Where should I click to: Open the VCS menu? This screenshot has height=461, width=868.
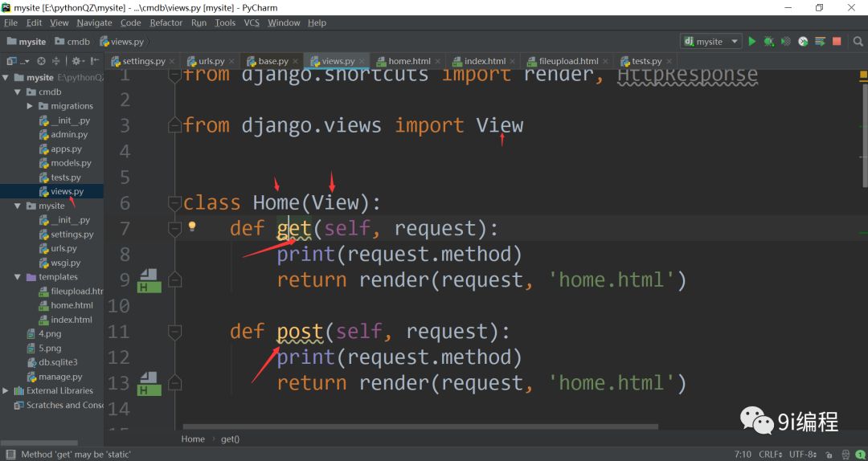pyautogui.click(x=252, y=22)
